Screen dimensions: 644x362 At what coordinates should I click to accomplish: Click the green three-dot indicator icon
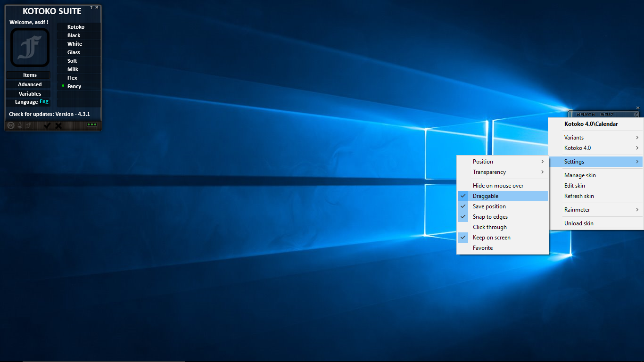point(92,125)
